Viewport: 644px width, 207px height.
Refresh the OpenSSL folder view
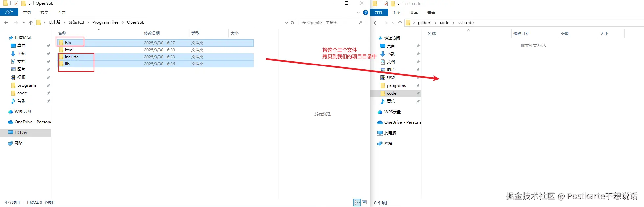tap(292, 23)
